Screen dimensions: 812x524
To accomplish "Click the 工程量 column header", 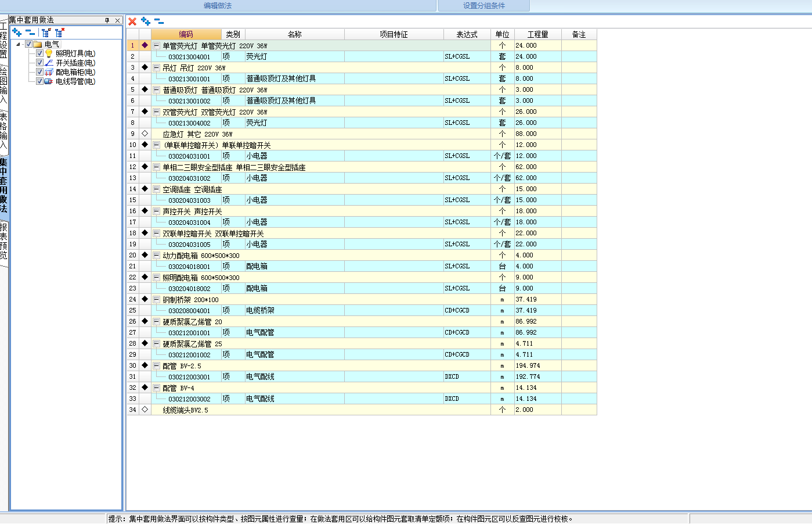I will pos(537,34).
